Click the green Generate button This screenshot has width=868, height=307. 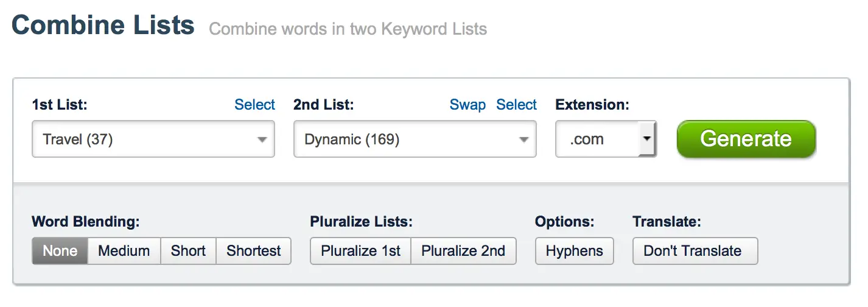pyautogui.click(x=746, y=139)
